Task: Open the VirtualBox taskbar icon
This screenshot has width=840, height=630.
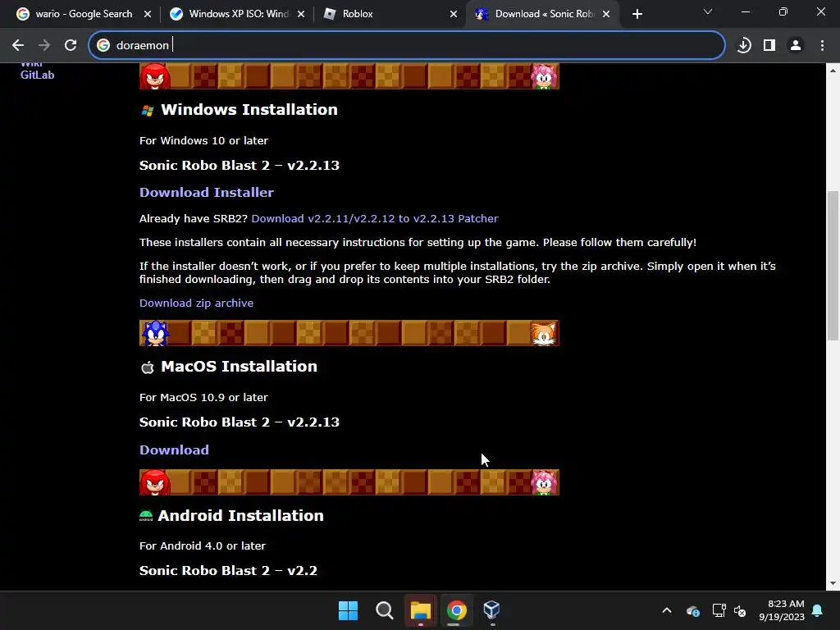Action: 492,610
